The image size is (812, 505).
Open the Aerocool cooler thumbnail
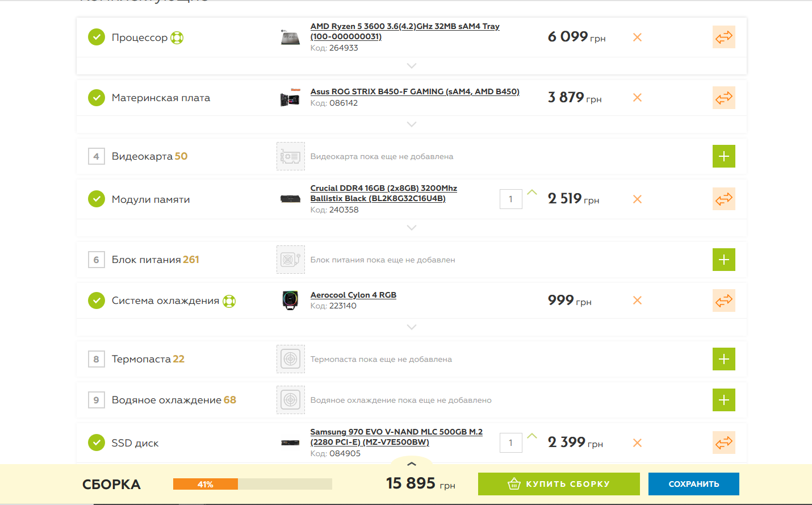point(290,300)
